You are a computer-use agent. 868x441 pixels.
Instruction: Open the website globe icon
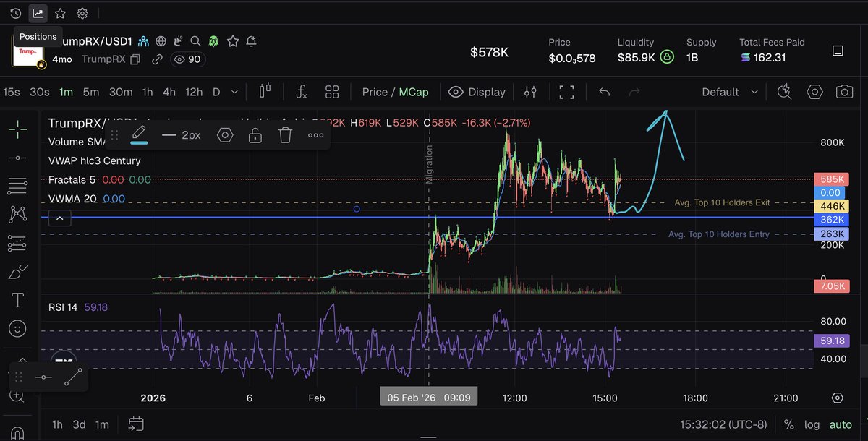(161, 41)
